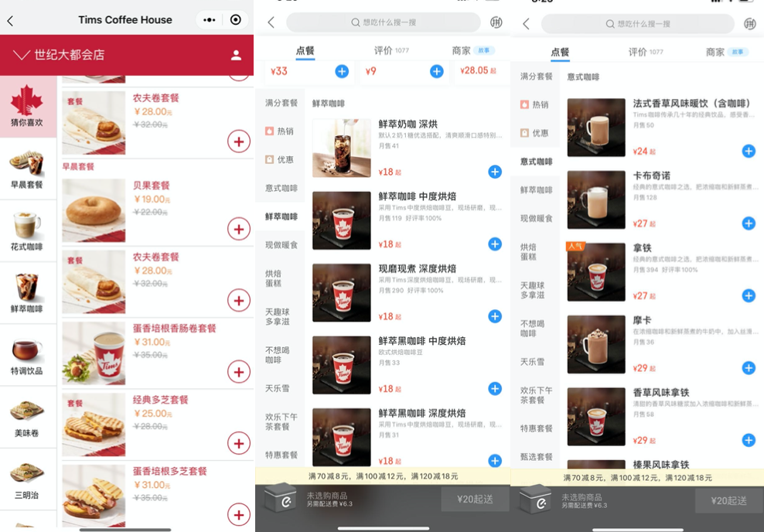Add 鲜萃奶咖 深烘 with the blue plus
Screen dimensions: 764x532
495,172
